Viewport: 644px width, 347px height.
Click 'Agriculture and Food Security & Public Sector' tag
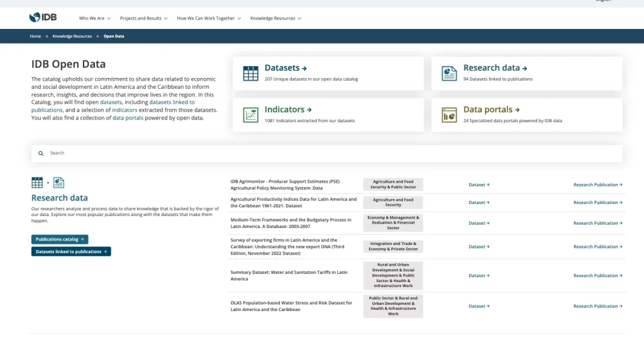pos(393,184)
